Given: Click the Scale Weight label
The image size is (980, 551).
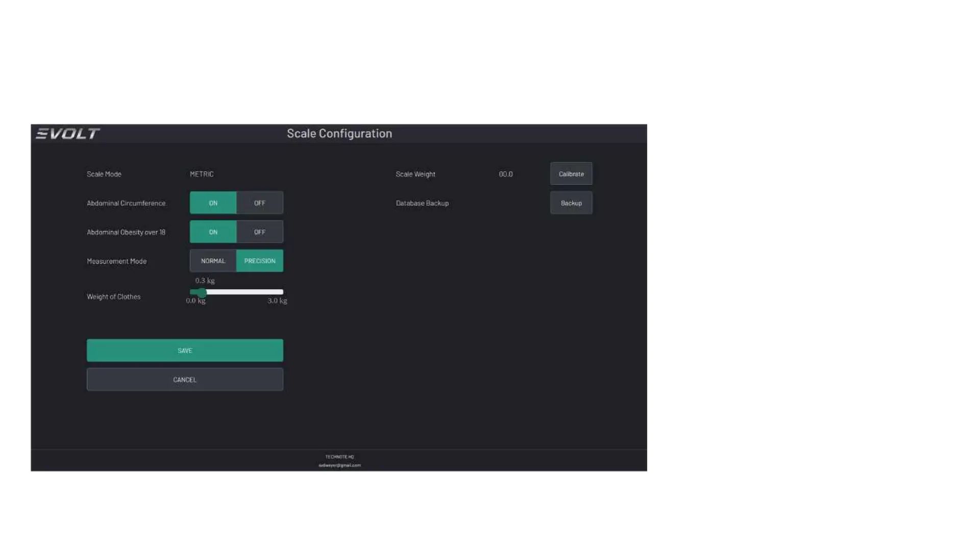Looking at the screenshot, I should tap(415, 174).
